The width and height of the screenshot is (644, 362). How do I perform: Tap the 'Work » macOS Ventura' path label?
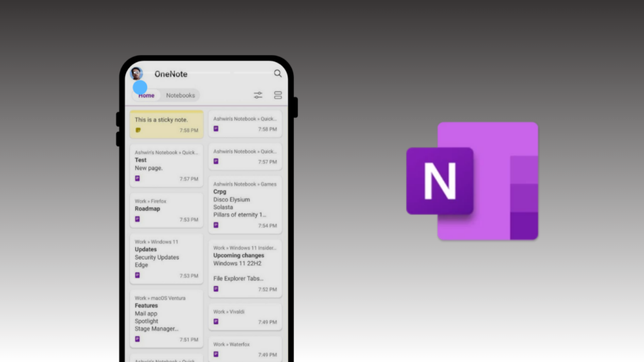coord(160,298)
